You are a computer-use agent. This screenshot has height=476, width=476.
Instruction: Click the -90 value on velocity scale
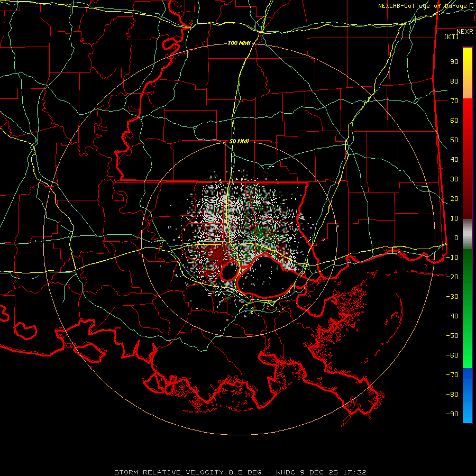tap(452, 414)
